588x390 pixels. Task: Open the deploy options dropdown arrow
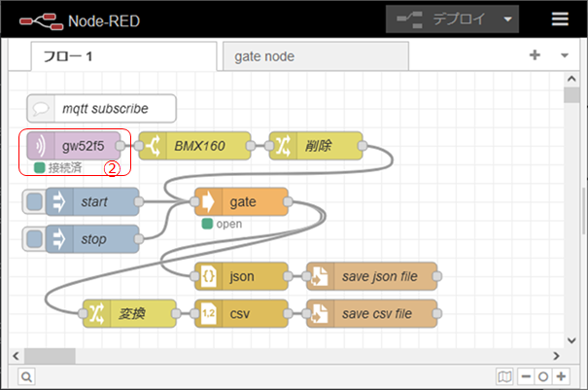point(507,18)
